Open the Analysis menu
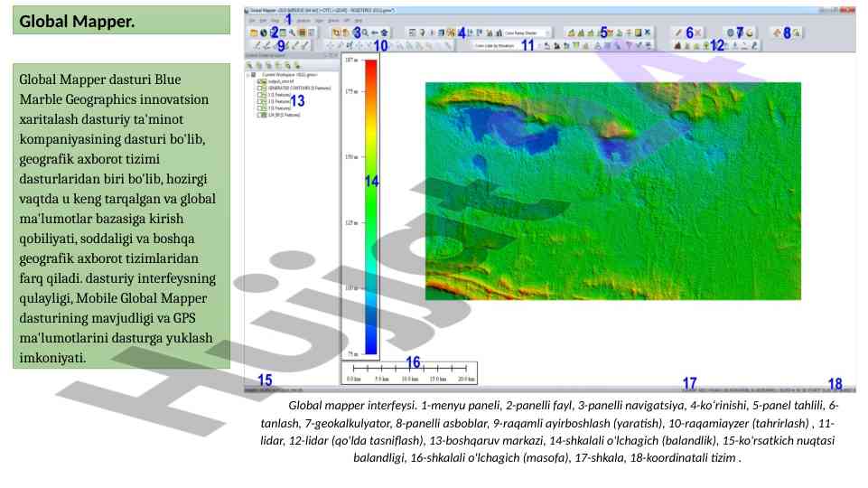 [303, 21]
